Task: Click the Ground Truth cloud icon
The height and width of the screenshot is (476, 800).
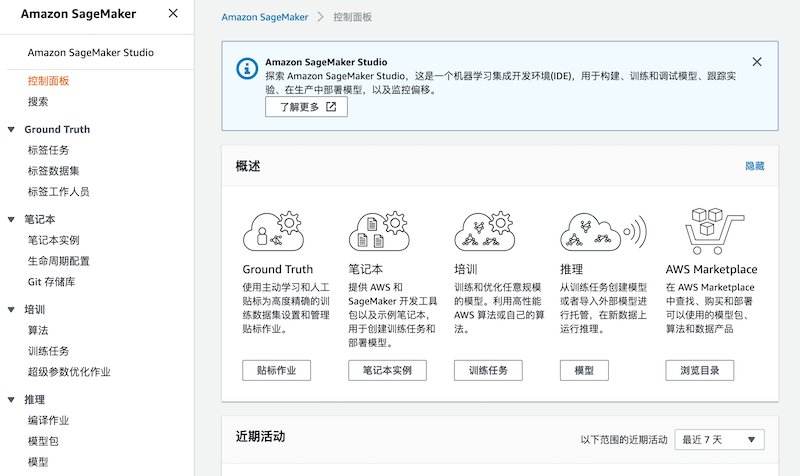Action: coord(273,231)
